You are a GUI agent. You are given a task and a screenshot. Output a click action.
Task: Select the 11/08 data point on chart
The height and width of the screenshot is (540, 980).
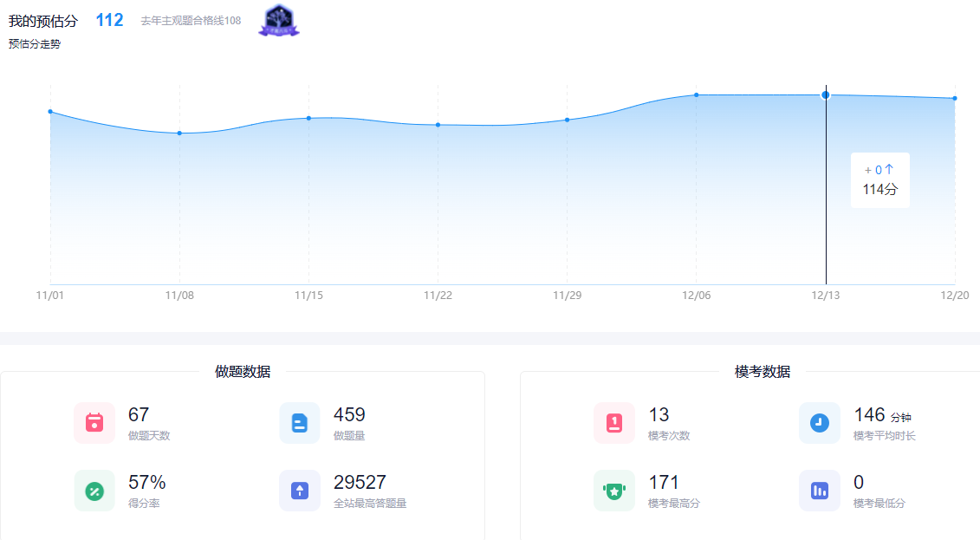(179, 133)
